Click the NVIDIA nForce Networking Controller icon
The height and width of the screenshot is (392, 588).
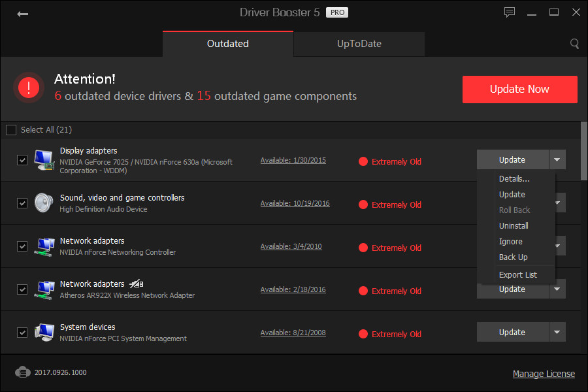point(43,246)
